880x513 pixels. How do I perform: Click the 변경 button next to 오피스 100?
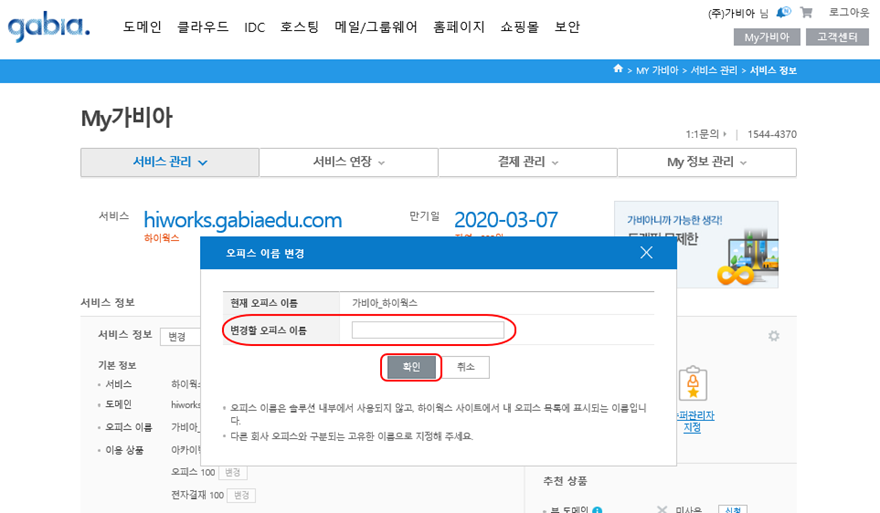pyautogui.click(x=232, y=473)
